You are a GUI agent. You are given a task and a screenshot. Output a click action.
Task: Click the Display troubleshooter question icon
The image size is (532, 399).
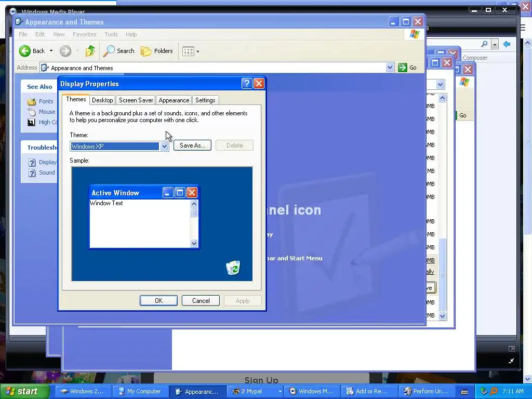click(x=32, y=163)
